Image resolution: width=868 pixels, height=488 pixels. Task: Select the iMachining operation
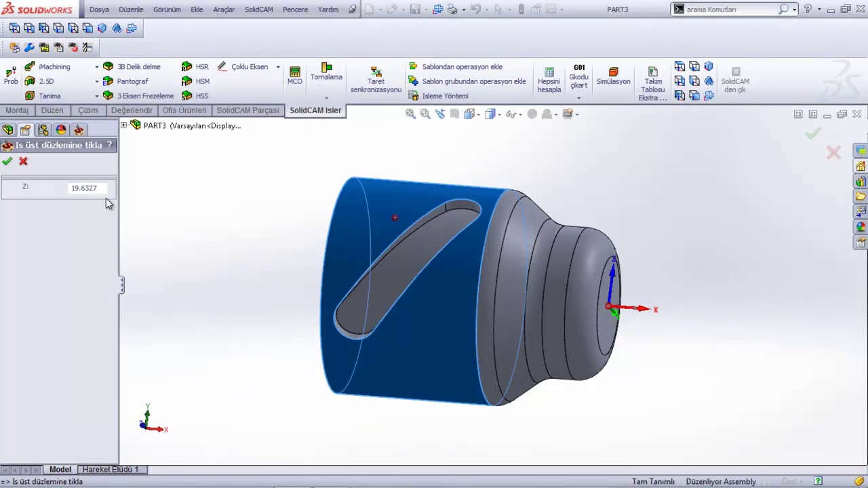point(47,66)
